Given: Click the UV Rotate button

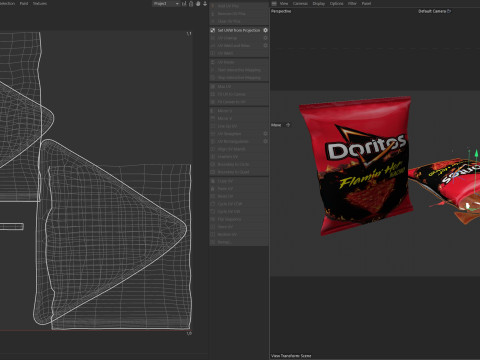Looking at the screenshot, I should [x=239, y=62].
